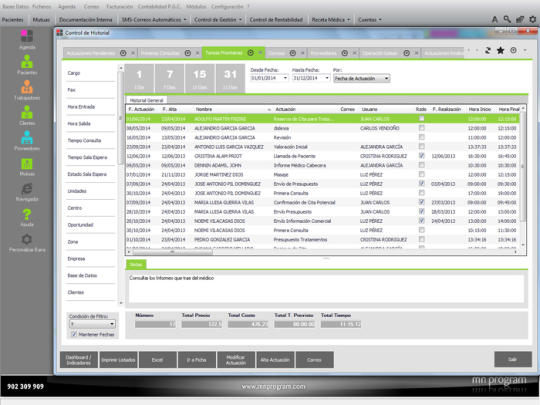Click the Excel export button
This screenshot has width=540, height=405.
[157, 360]
